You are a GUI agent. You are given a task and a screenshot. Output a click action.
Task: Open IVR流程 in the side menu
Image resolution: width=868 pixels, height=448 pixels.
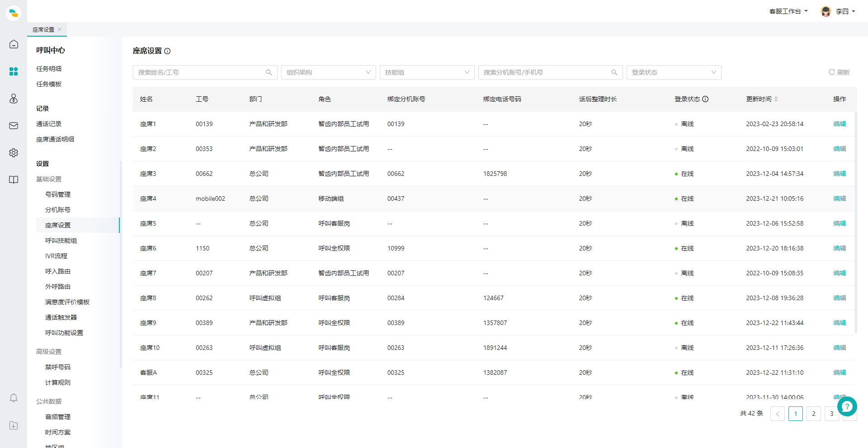click(x=56, y=256)
